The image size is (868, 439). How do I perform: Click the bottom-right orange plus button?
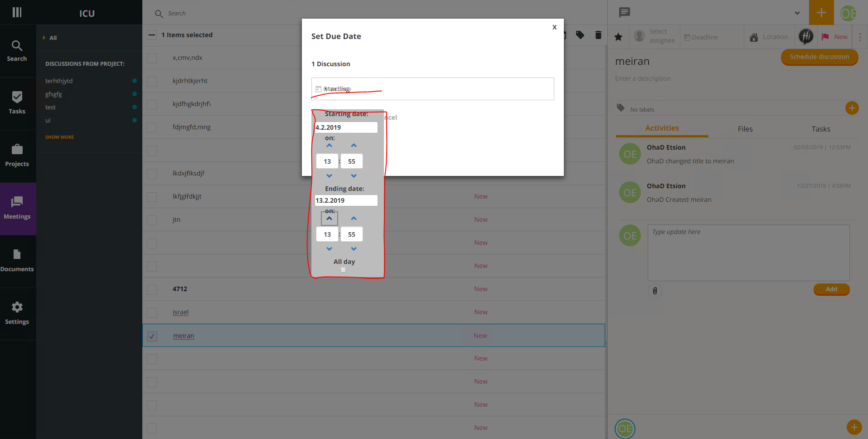point(854,427)
